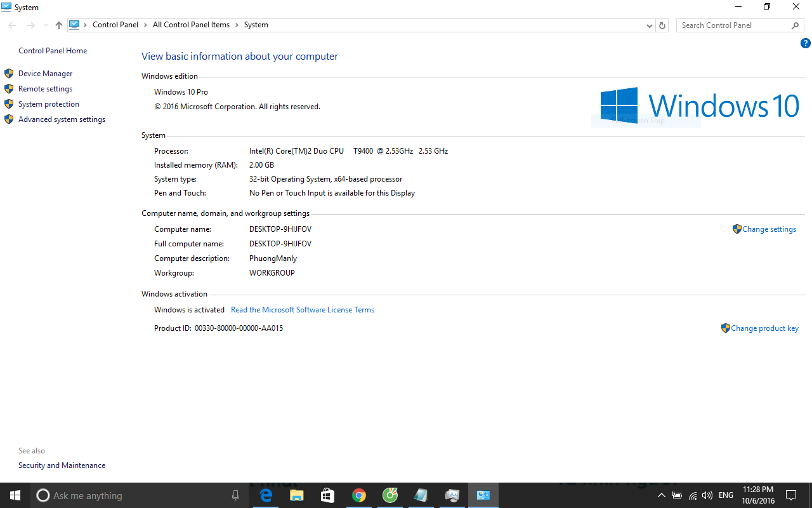Select Control Panel in the breadcrumb path
The width and height of the screenshot is (812, 508).
pos(115,25)
